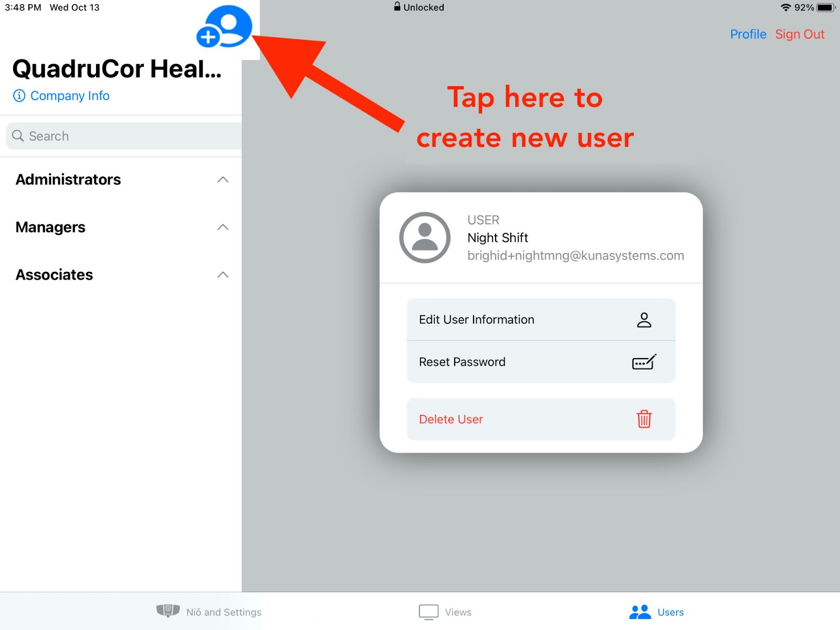Switch to the Niō and Settings tab

click(209, 612)
